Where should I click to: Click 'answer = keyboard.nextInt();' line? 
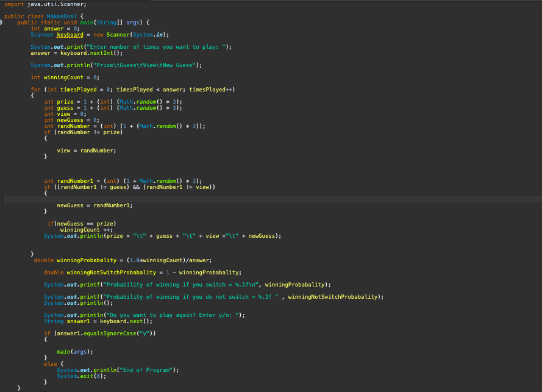pos(76,53)
